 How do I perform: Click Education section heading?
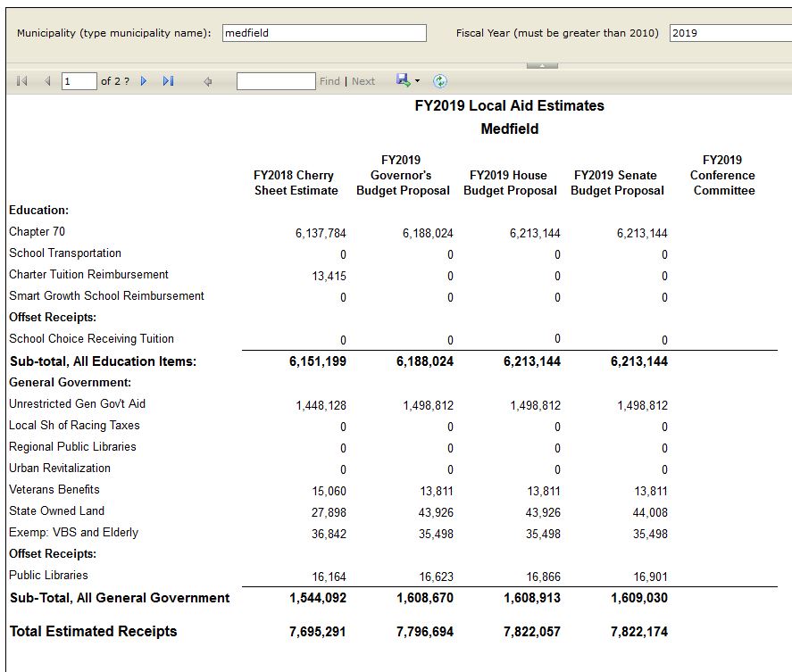click(x=39, y=210)
